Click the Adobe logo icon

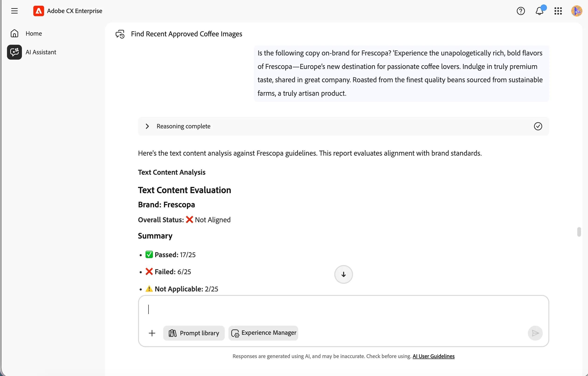click(39, 11)
